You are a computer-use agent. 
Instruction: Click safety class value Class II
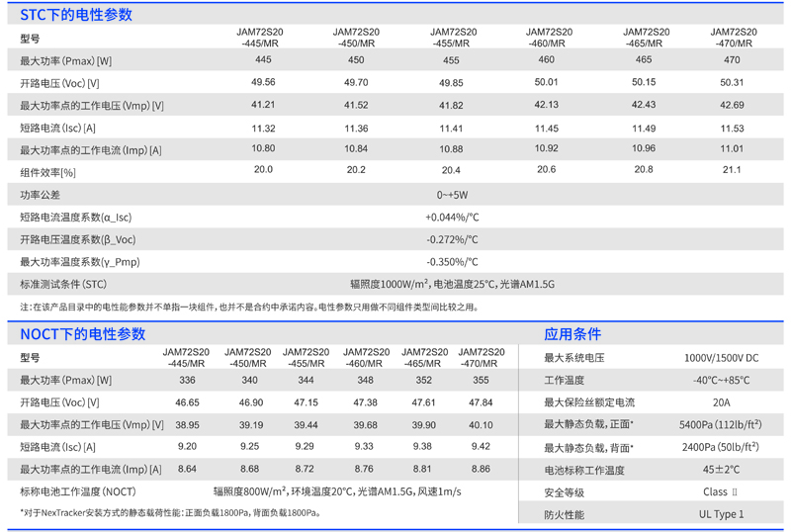click(x=721, y=491)
